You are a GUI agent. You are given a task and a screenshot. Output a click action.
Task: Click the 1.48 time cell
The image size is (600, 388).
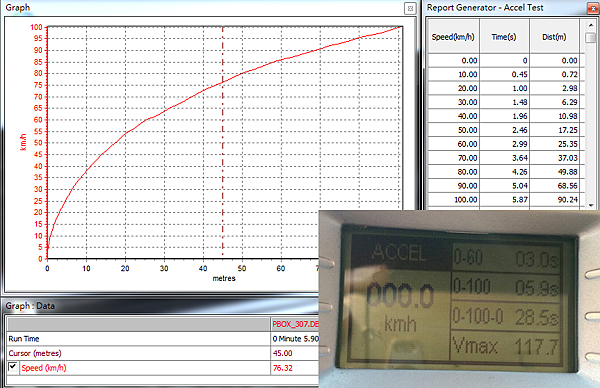pos(504,102)
